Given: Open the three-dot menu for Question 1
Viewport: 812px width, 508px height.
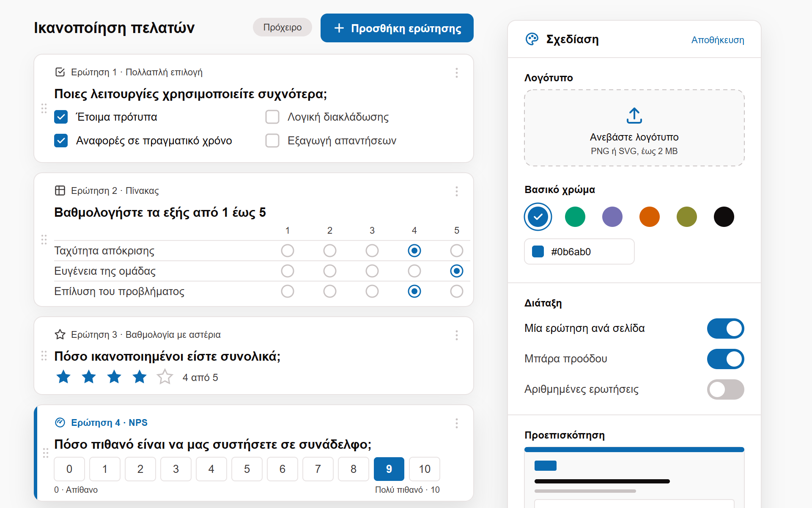Looking at the screenshot, I should pos(457,73).
